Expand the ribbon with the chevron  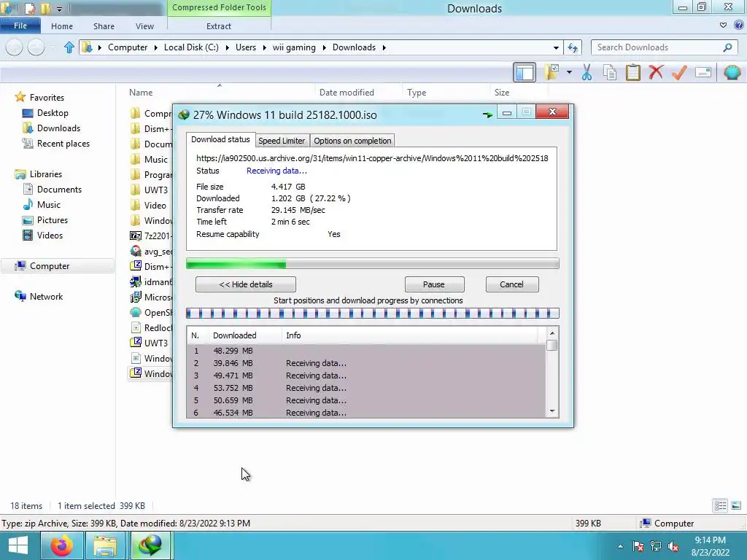pos(723,26)
